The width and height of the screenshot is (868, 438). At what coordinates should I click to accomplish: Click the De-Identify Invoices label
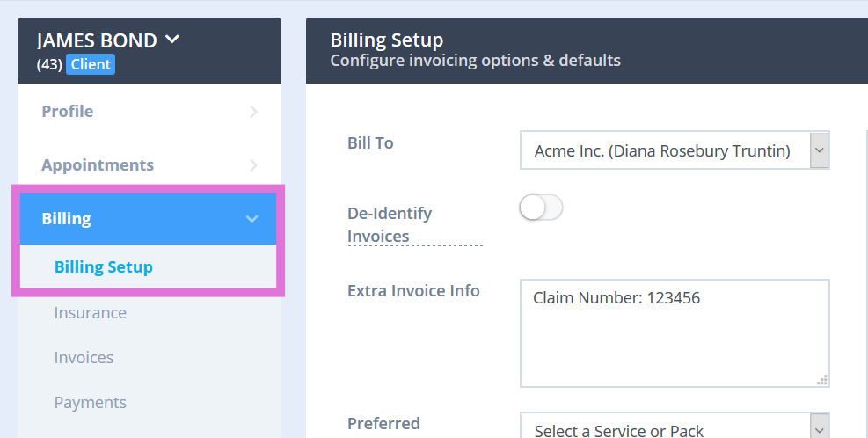[390, 224]
